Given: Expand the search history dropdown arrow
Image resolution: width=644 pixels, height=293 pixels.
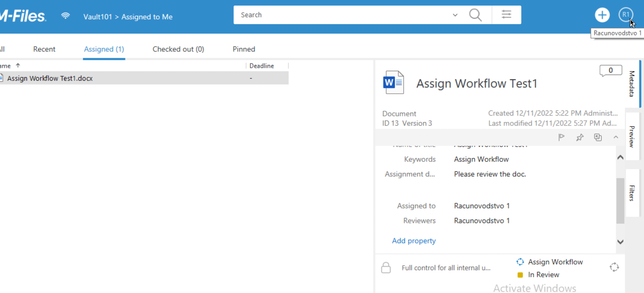Looking at the screenshot, I should click(455, 15).
